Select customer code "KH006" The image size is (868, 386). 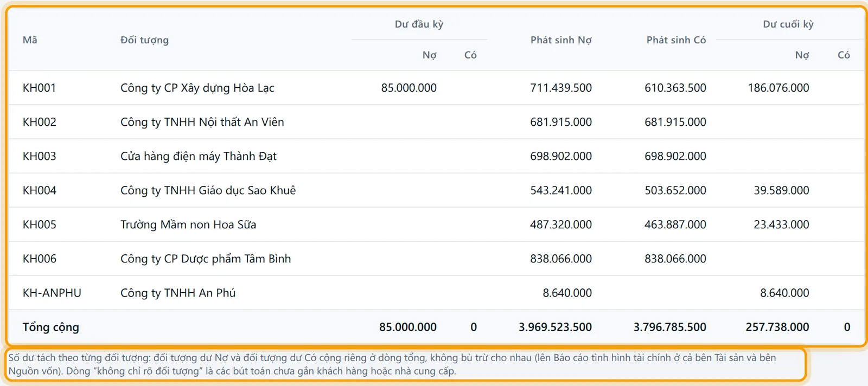40,259
